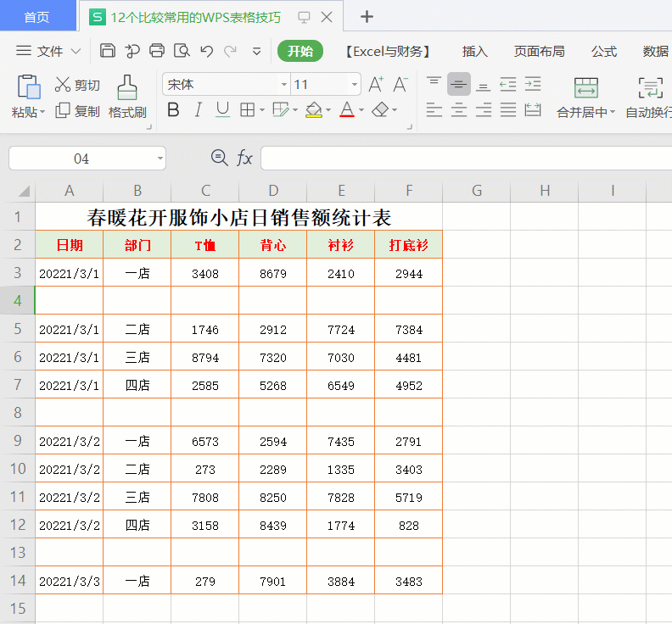Click the yellow fill color bucket
This screenshot has width=672, height=624.
(313, 110)
